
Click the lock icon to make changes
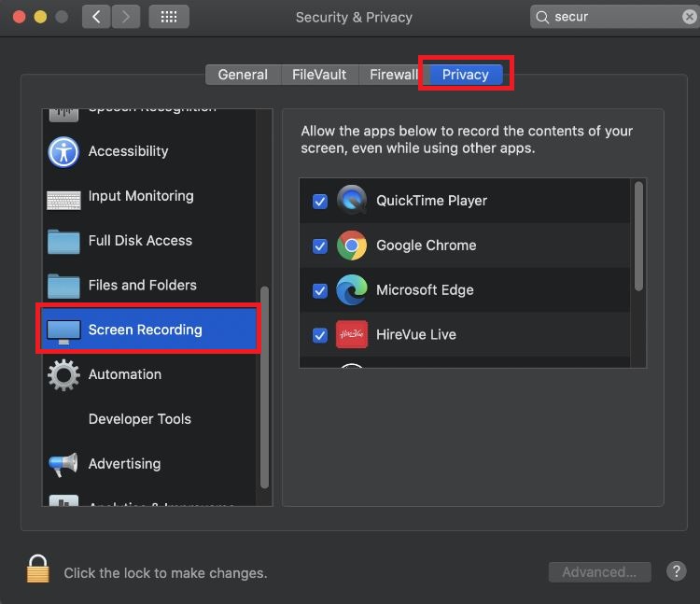click(37, 569)
